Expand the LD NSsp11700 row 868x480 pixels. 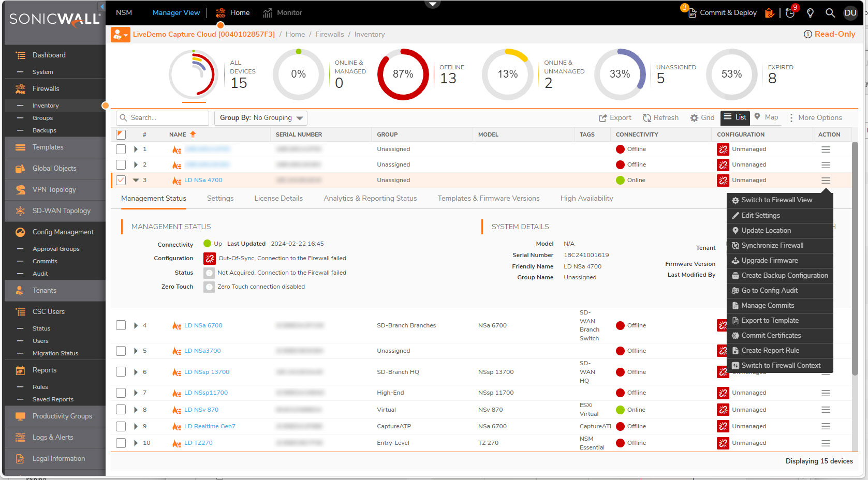(x=136, y=393)
